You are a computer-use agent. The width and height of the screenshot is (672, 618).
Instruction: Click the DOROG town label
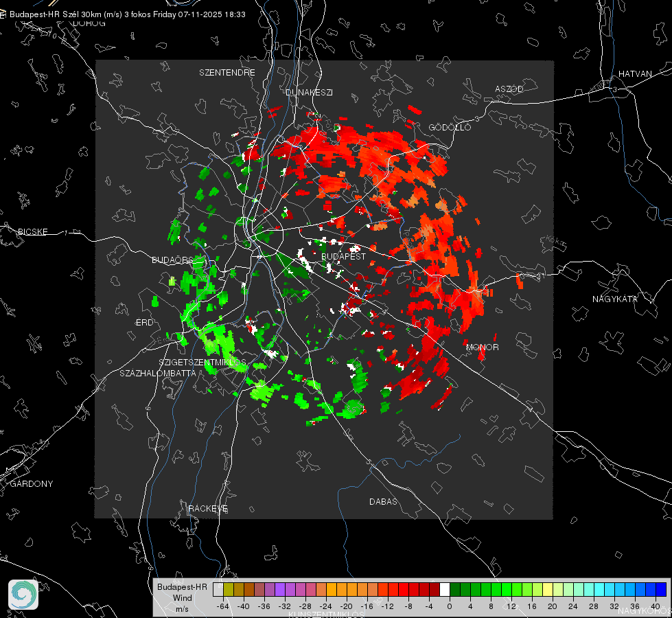[x=89, y=23]
